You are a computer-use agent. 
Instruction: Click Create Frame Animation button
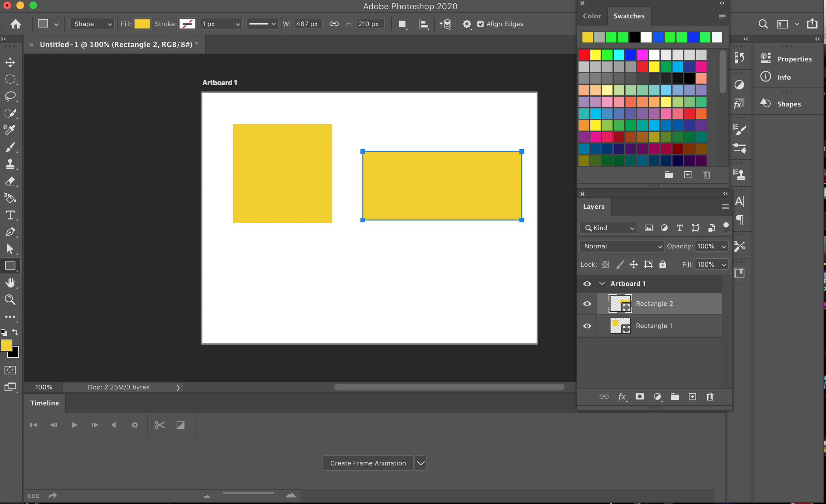pos(368,463)
